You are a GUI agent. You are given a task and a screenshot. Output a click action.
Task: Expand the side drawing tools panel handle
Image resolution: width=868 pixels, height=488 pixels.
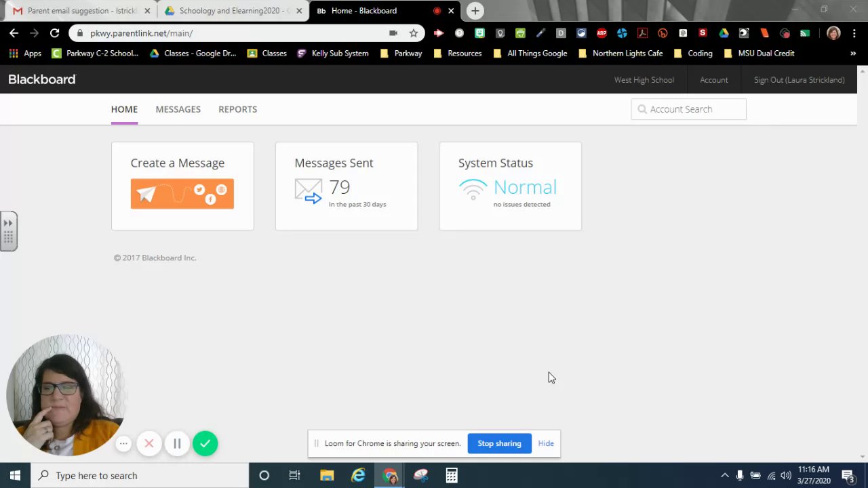tap(8, 231)
